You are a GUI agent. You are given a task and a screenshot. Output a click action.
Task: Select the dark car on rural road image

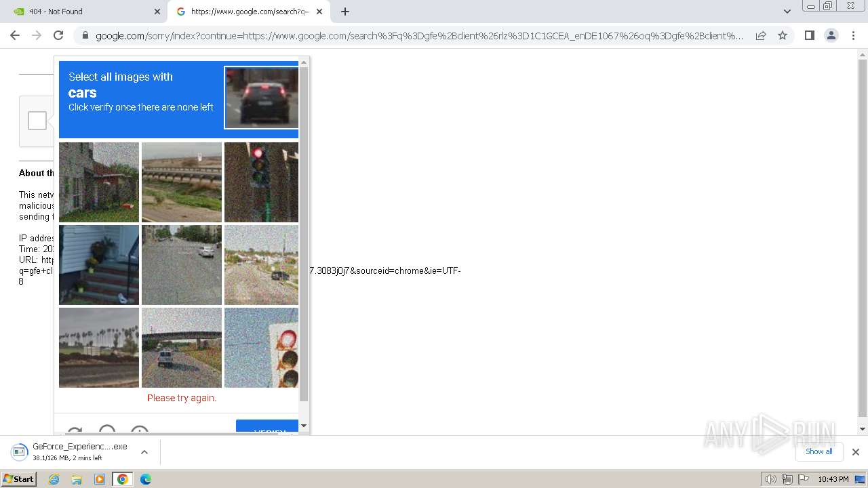click(261, 265)
